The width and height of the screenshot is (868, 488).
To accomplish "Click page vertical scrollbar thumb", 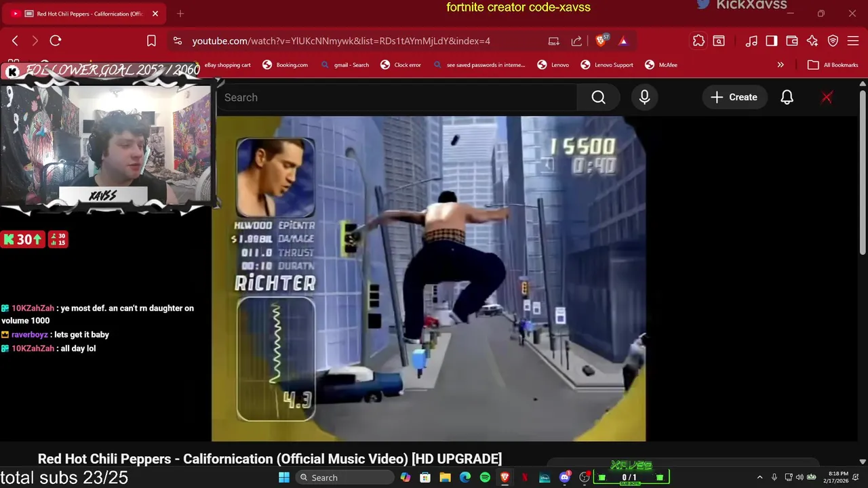I will click(862, 173).
